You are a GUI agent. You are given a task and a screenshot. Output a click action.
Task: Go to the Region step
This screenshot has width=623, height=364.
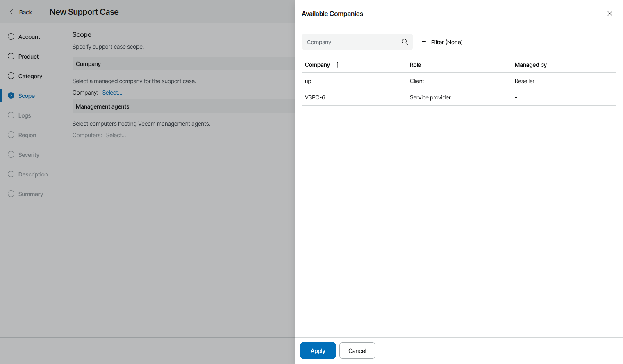pyautogui.click(x=27, y=135)
